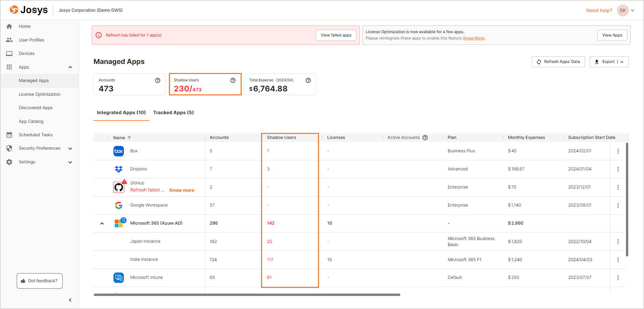Click Microsoft 365 shadow users value 142
This screenshot has height=309, width=644.
271,223
